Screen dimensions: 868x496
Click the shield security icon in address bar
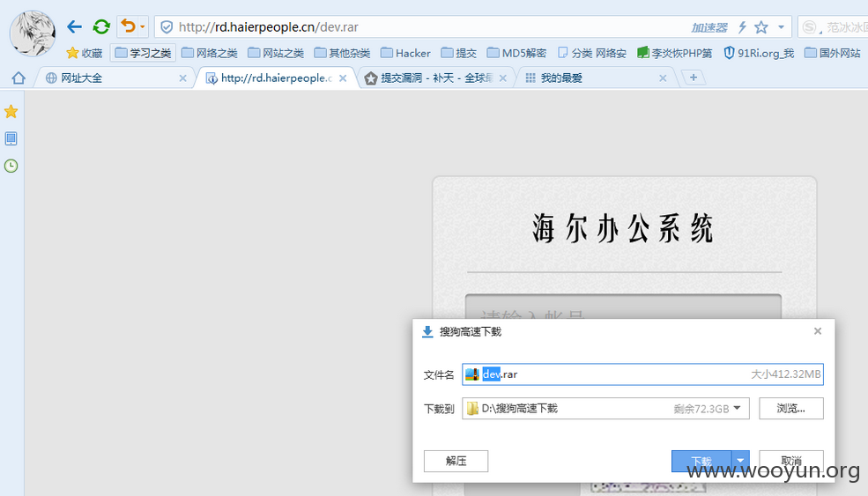click(x=167, y=27)
